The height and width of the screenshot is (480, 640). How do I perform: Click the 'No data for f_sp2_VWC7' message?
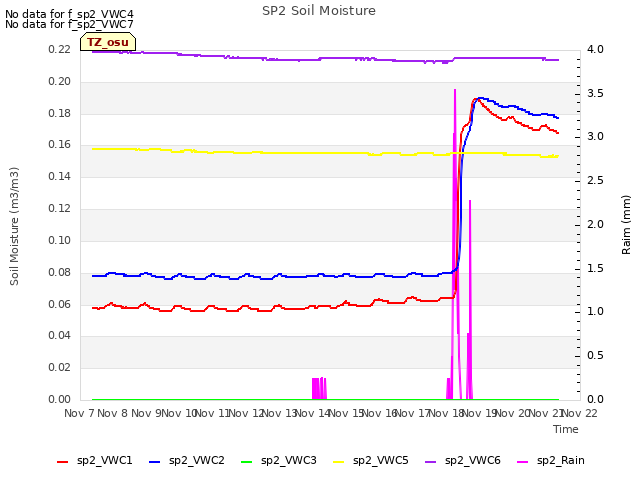point(69,24)
